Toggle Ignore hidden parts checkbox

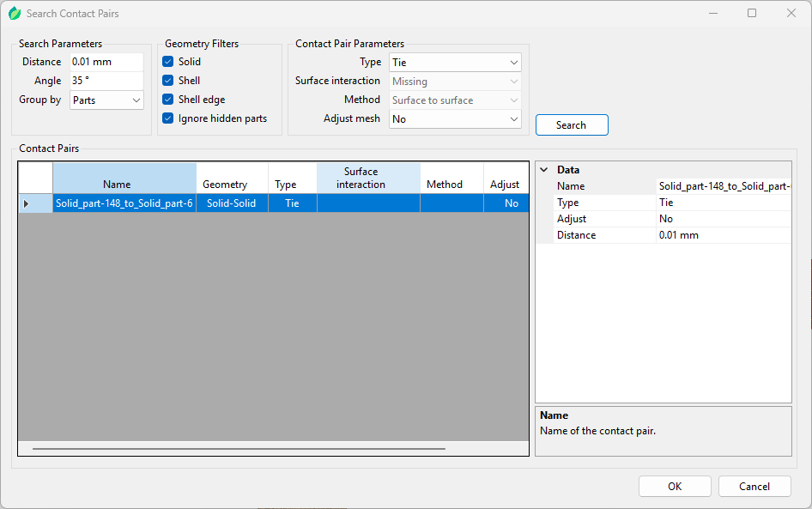pyautogui.click(x=168, y=118)
